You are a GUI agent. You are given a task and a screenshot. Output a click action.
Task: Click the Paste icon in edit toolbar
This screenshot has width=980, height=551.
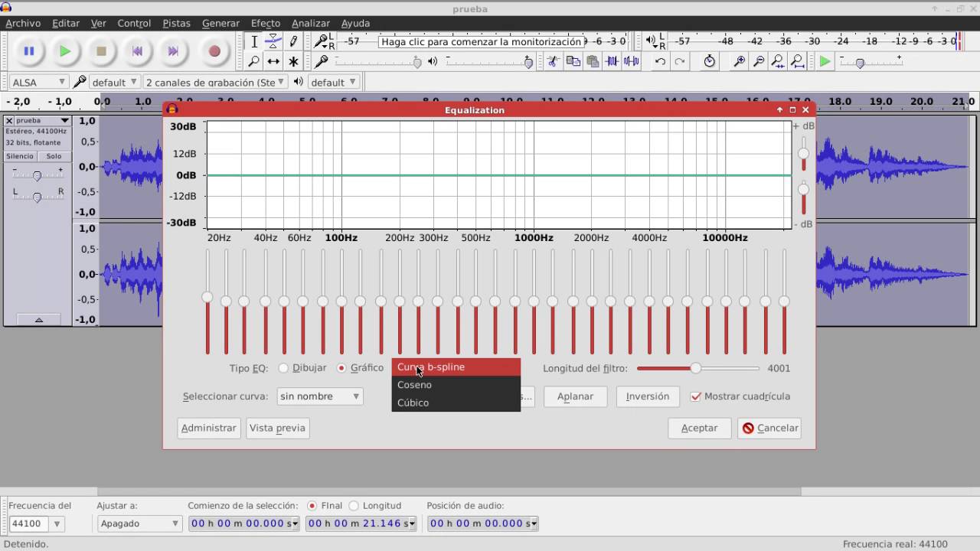[592, 61]
